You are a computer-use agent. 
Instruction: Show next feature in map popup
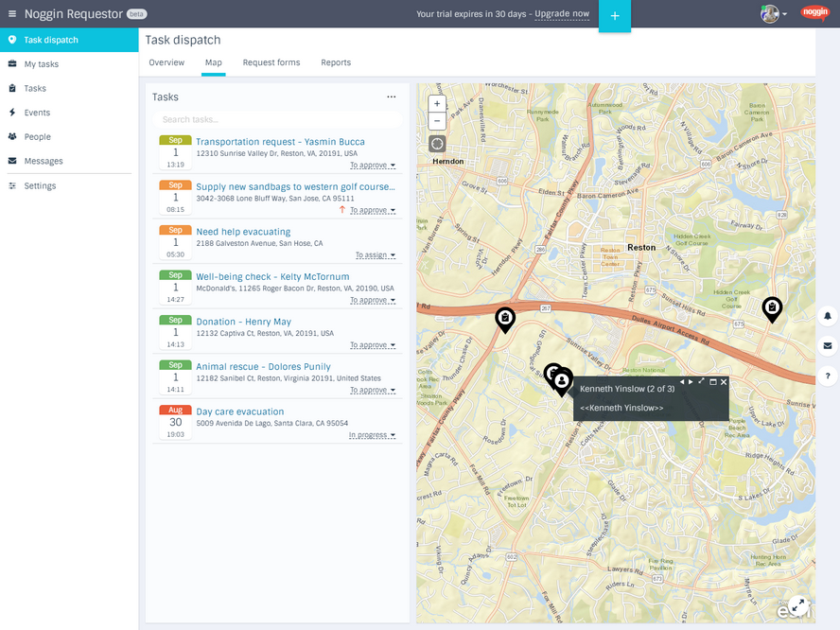[x=691, y=382]
